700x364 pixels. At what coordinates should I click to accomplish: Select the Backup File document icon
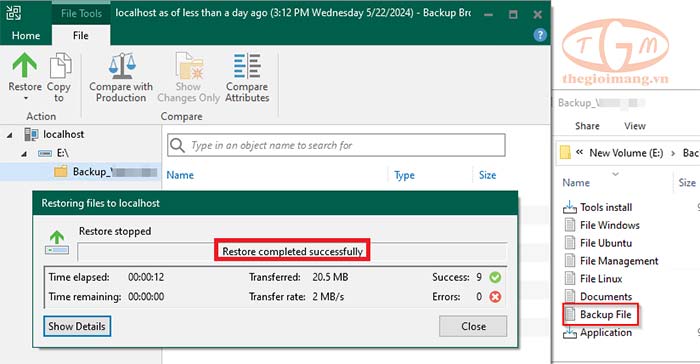point(570,314)
